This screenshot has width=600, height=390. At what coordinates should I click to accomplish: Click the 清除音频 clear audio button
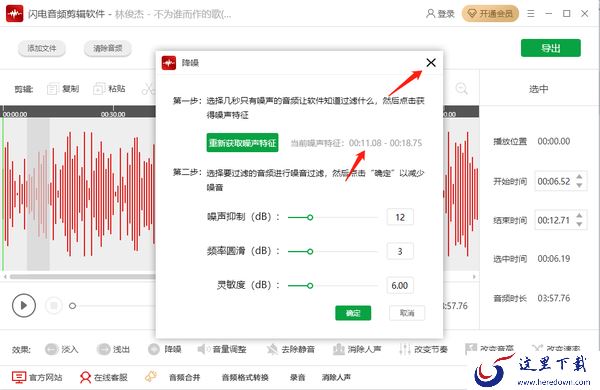pyautogui.click(x=108, y=48)
